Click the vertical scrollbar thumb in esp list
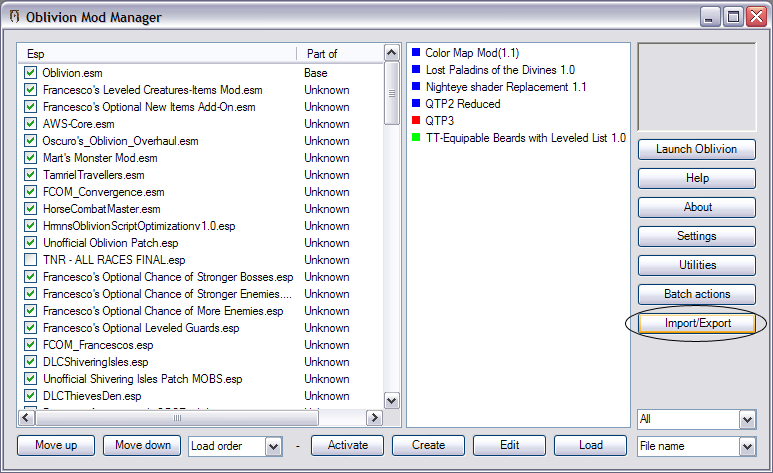The image size is (773, 473). tap(392, 93)
